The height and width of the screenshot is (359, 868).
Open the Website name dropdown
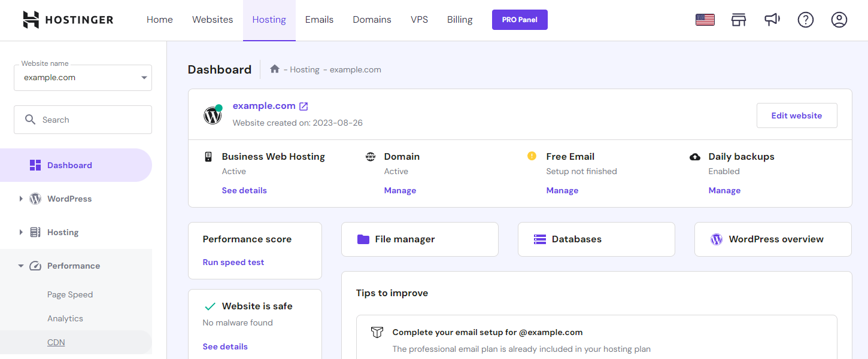83,78
